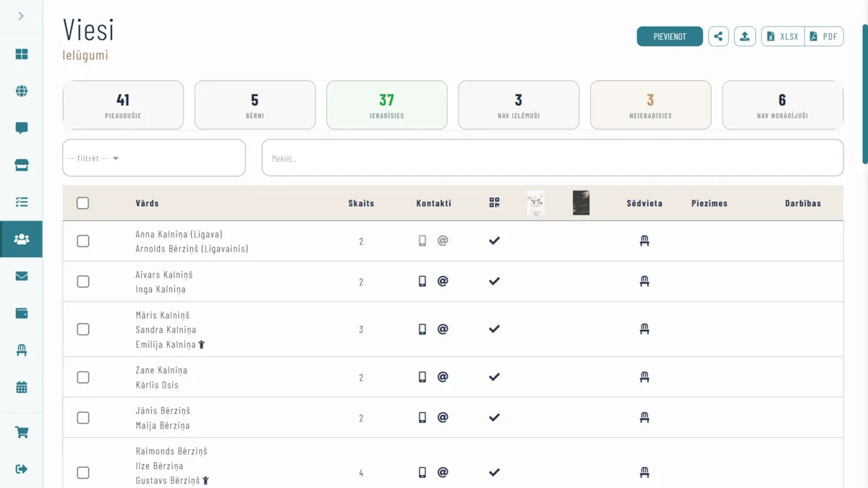
Task: Sort by the Vārds column header
Action: (x=147, y=203)
